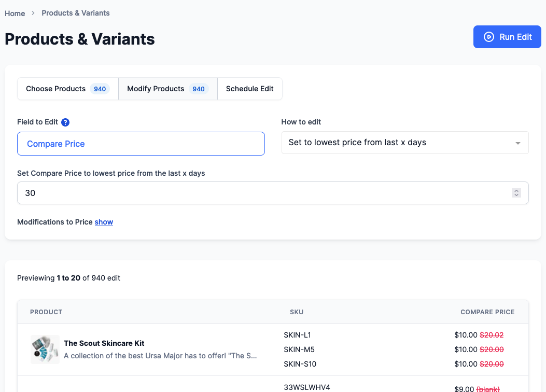Click The Scout Skincare Kit thumbnail
546x392 pixels.
pyautogui.click(x=45, y=349)
